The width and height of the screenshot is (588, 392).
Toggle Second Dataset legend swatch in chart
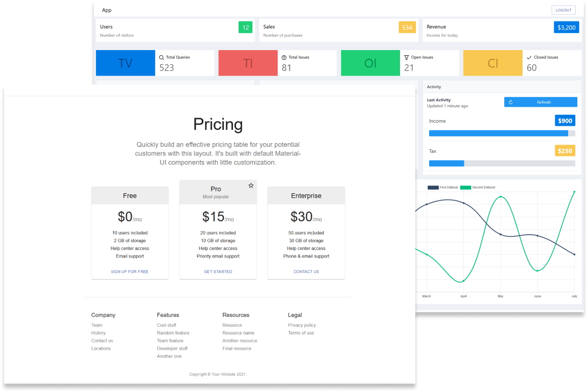[465, 187]
